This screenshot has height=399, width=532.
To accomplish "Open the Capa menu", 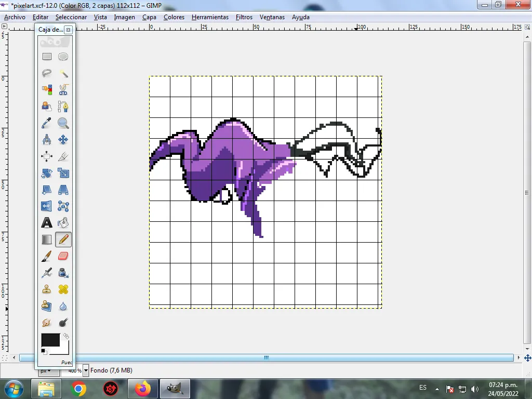I will (x=149, y=17).
